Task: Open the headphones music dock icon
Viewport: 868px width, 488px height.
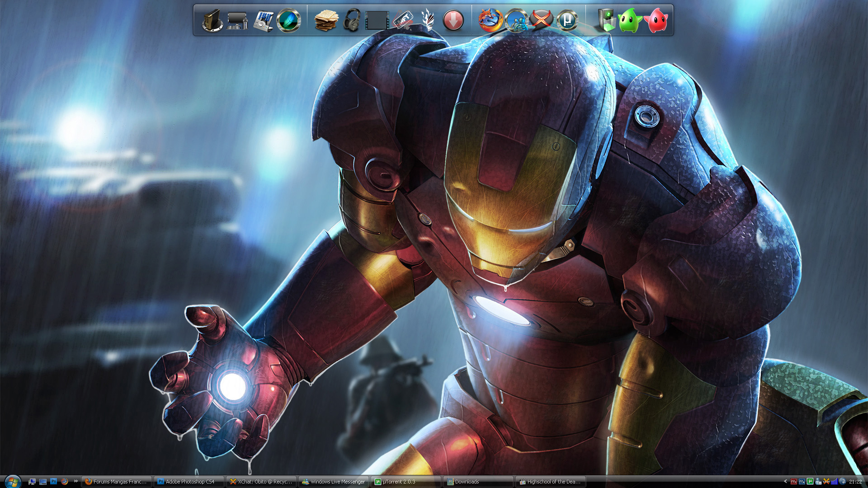Action: [351, 21]
